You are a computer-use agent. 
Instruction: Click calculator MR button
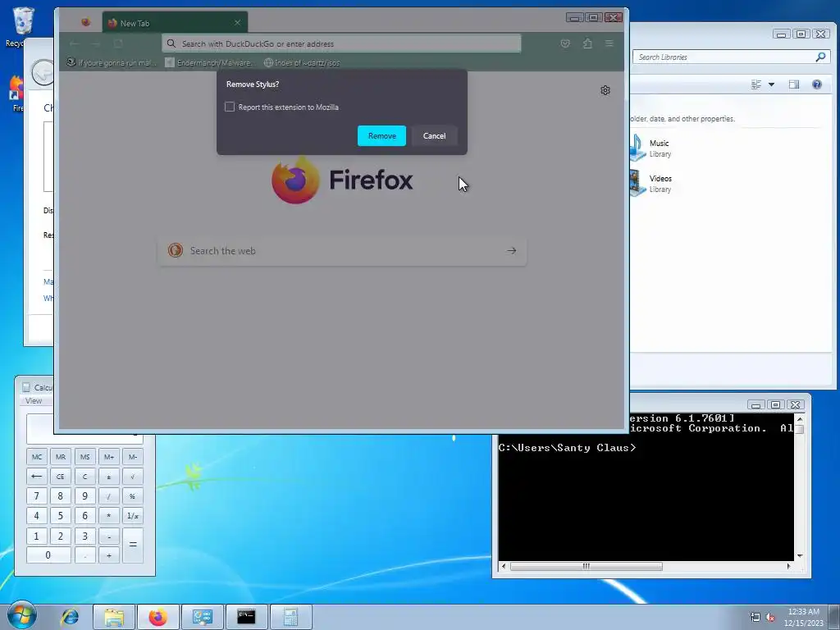pyautogui.click(x=61, y=457)
